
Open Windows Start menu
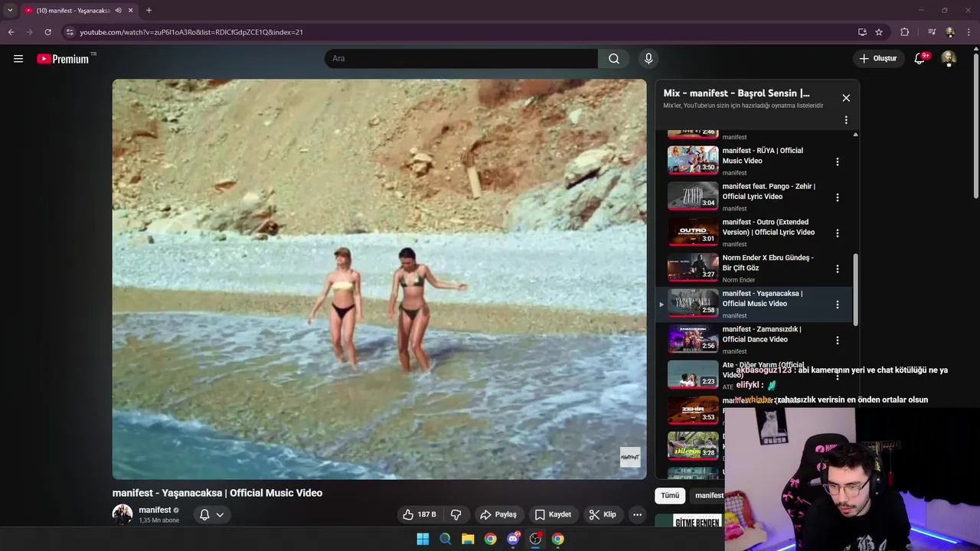click(423, 539)
